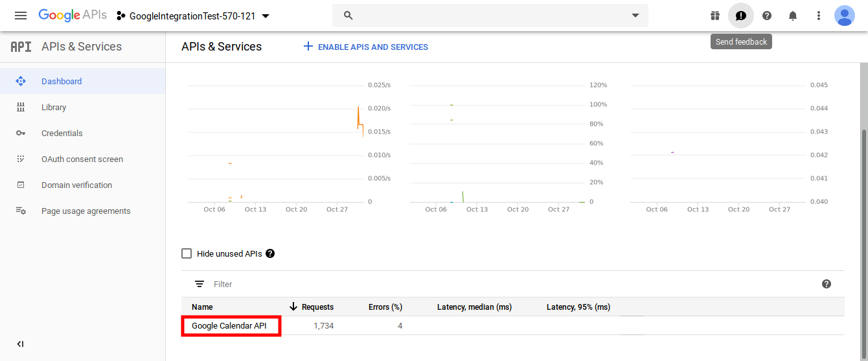Click the Filter input field
The image size is (868, 361).
389,284
